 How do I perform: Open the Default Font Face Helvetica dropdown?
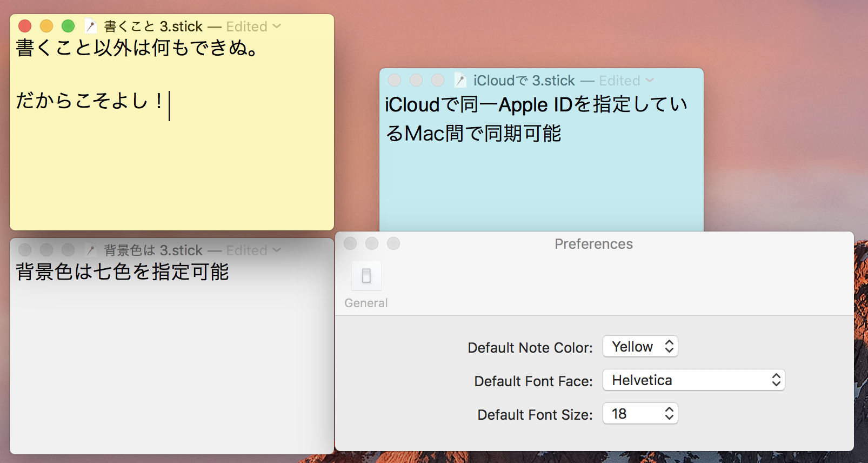(x=694, y=380)
